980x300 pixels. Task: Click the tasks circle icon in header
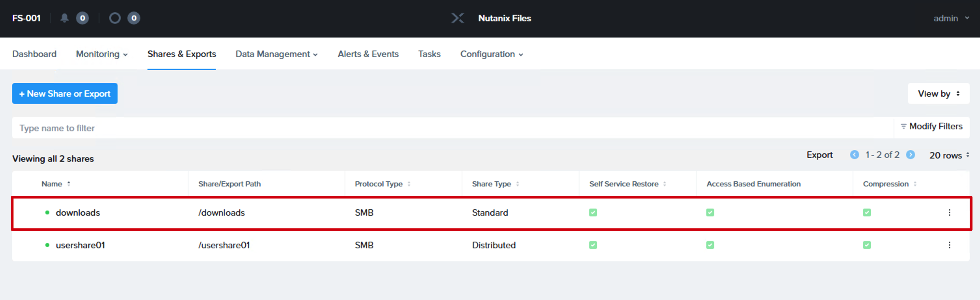115,18
